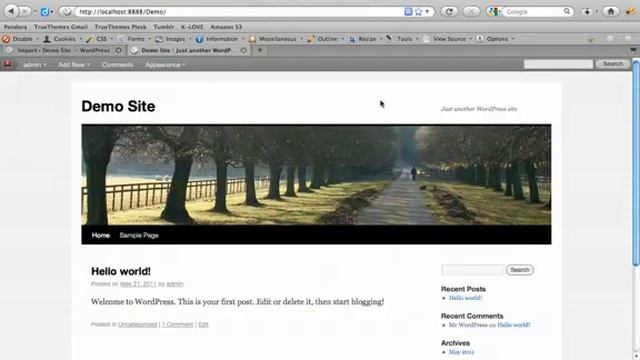This screenshot has width=640, height=360.
Task: Click the vertical page scrollbar thumb
Action: [636, 163]
